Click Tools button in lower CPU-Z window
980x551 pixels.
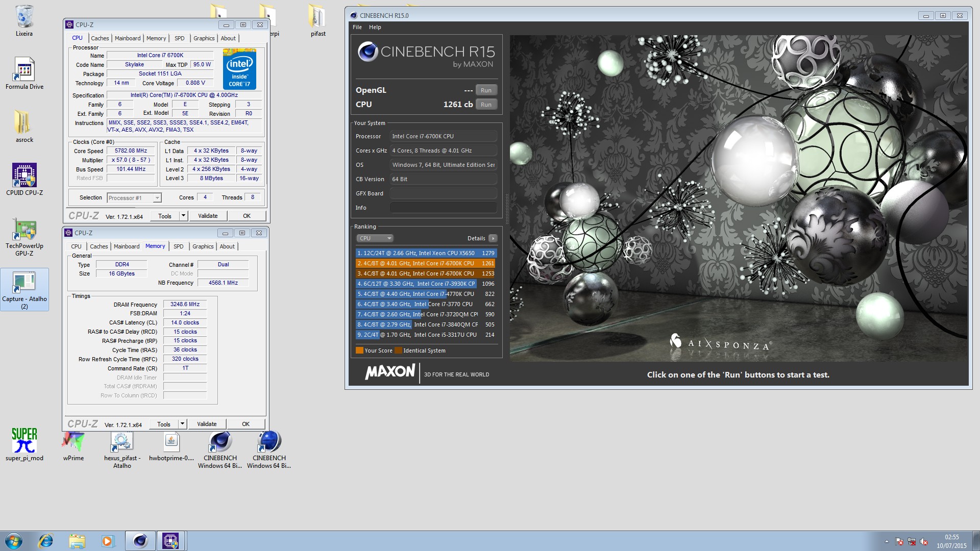164,424
